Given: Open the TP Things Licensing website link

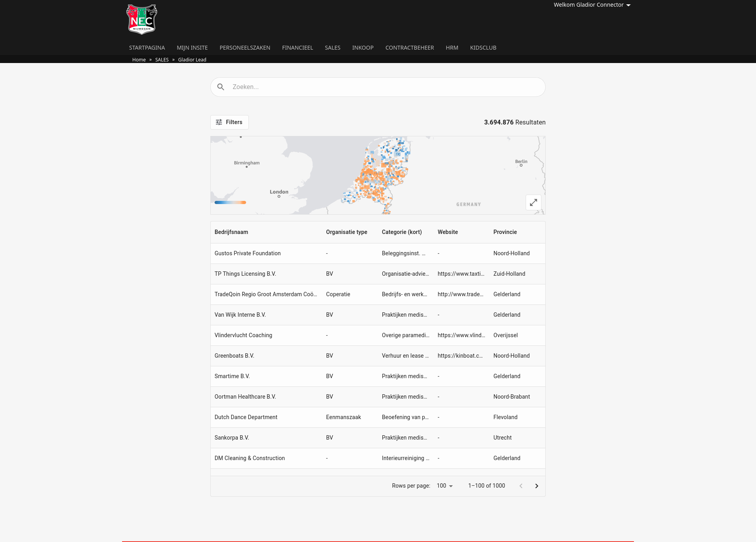Looking at the screenshot, I should [461, 274].
